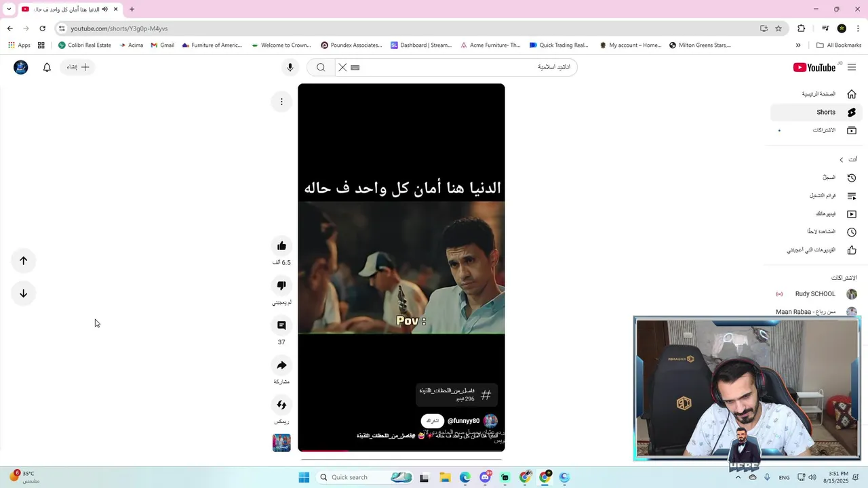
Task: Go to YouTube home via the logo
Action: (814, 67)
